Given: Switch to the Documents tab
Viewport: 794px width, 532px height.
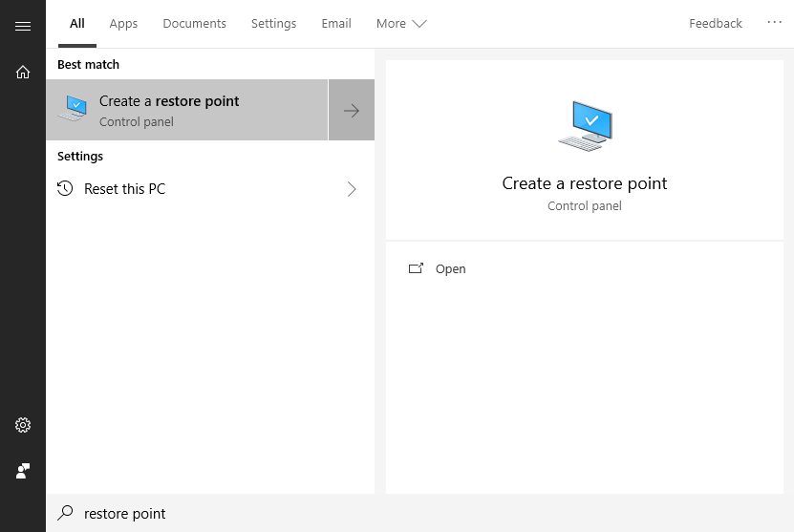Looking at the screenshot, I should point(194,24).
